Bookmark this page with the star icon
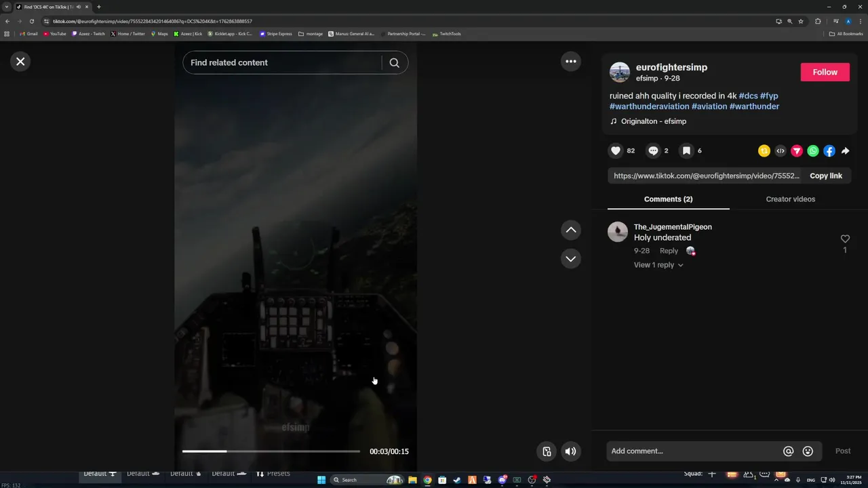Viewport: 868px width, 488px height. (801, 21)
